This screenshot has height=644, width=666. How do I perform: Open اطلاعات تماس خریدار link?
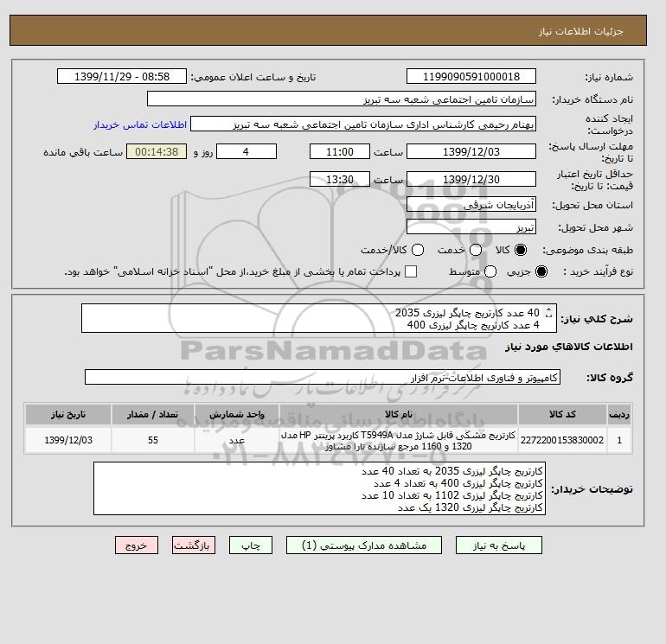[140, 124]
